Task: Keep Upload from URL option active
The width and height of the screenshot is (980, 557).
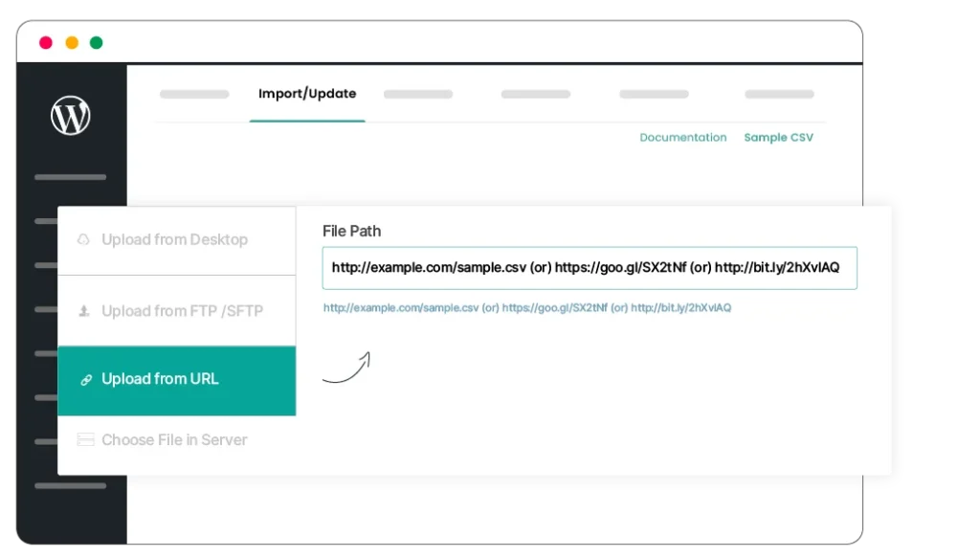Action: pyautogui.click(x=159, y=379)
